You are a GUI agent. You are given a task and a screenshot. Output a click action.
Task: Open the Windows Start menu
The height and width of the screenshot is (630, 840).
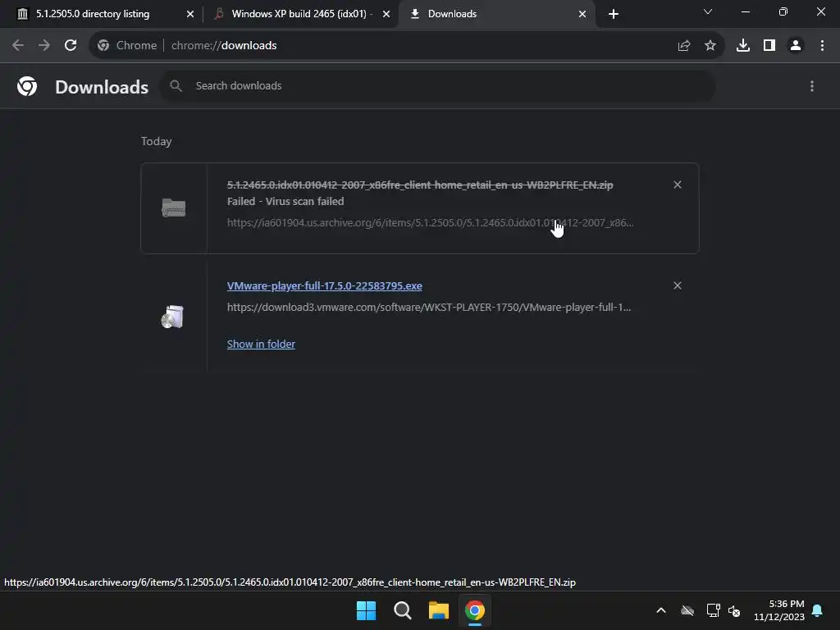click(x=367, y=610)
